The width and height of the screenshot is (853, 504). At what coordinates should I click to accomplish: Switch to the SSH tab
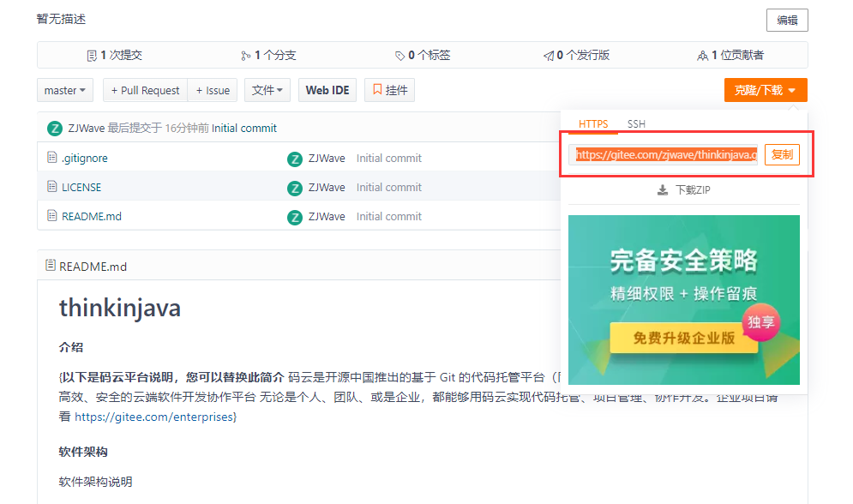636,124
